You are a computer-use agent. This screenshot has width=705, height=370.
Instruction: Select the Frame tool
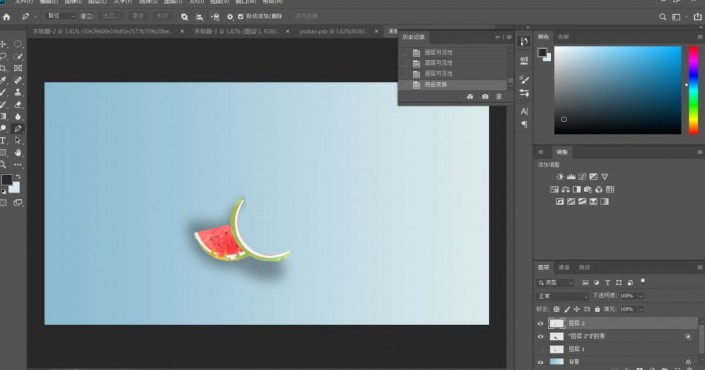18,68
